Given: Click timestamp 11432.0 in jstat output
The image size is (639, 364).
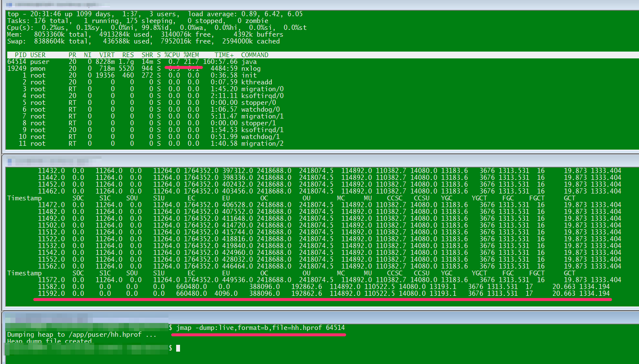Looking at the screenshot, I should pos(51,171).
